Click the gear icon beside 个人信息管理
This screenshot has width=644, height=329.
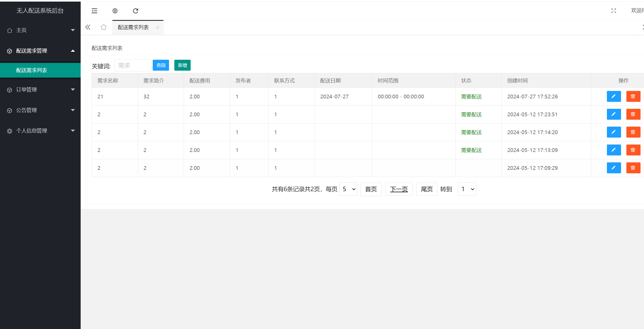9,131
